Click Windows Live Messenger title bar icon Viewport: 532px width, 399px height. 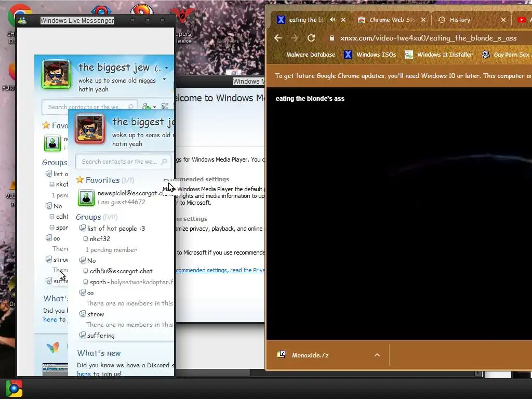[22, 21]
